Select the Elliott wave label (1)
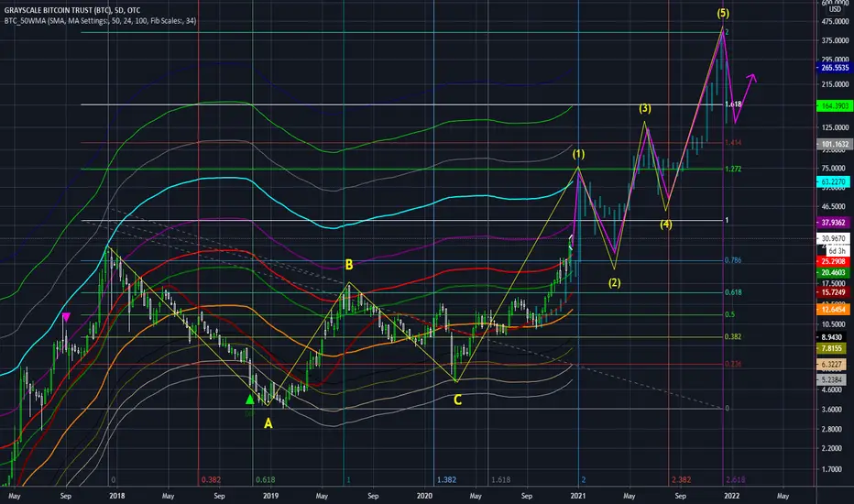Image resolution: width=854 pixels, height=504 pixels. [x=578, y=154]
